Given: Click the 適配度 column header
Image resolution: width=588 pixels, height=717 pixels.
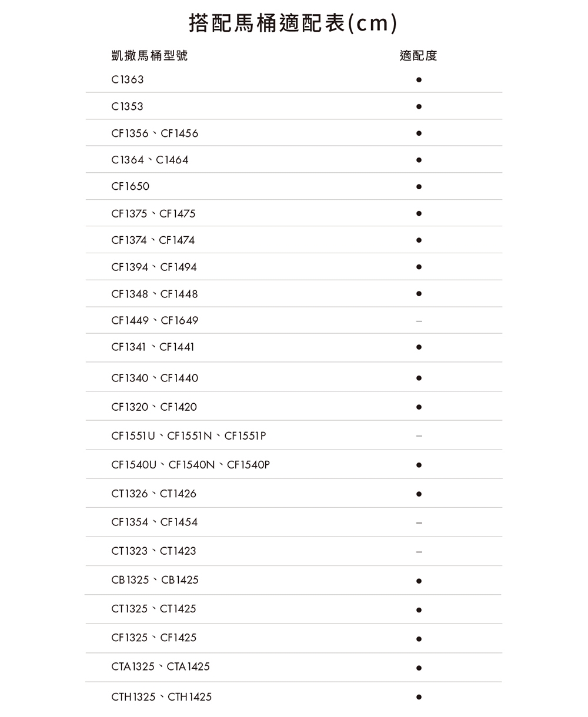Looking at the screenshot, I should point(418,56).
